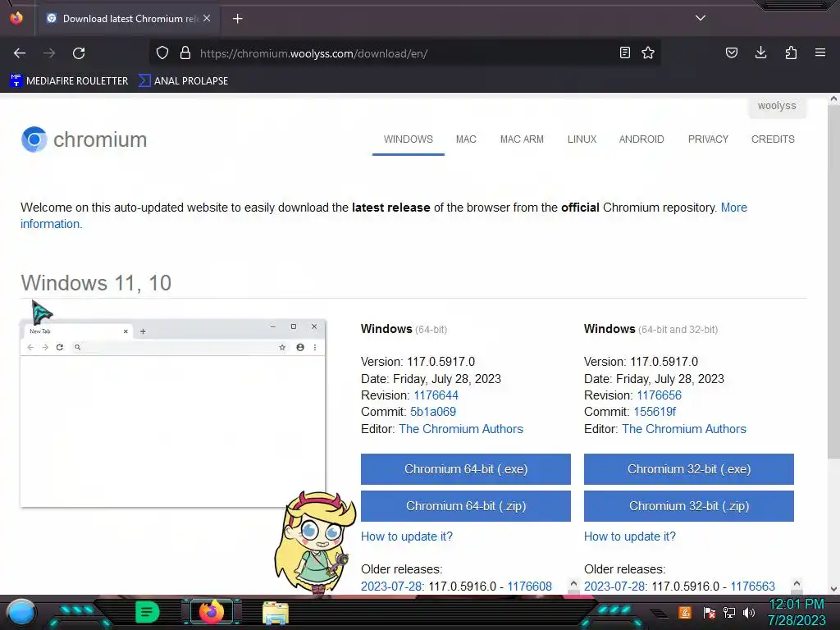Open the Firefox hamburger menu

820,52
